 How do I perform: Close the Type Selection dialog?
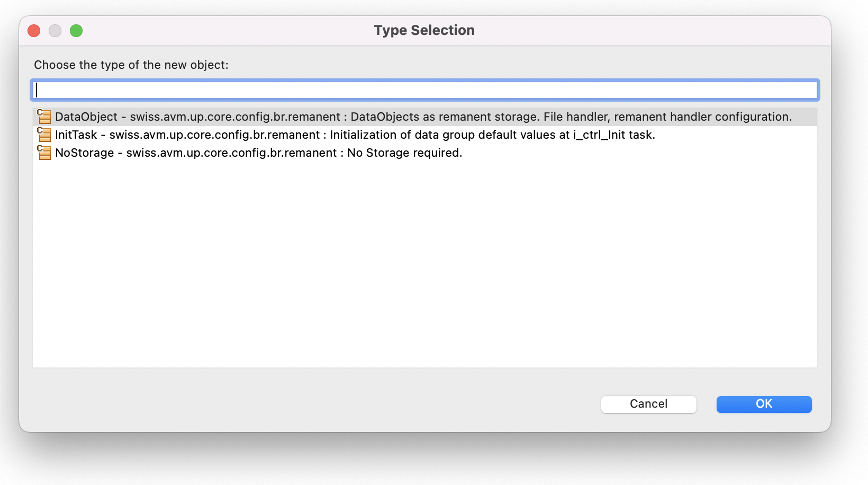34,31
